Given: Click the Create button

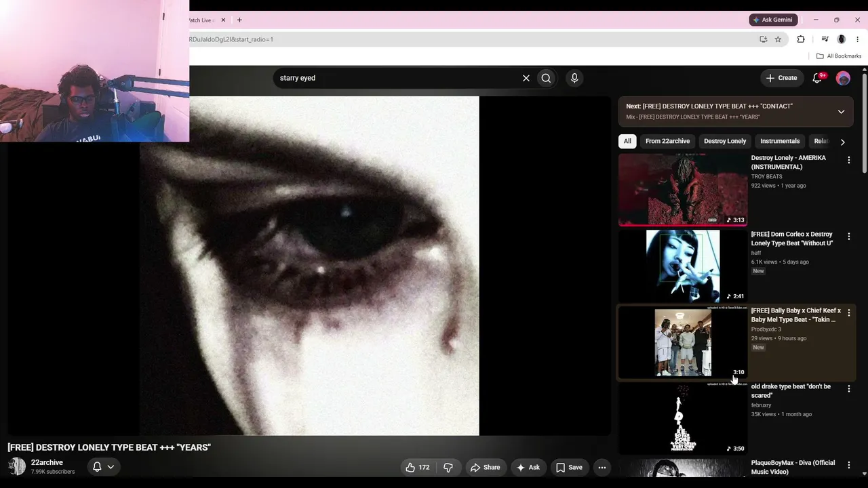Looking at the screenshot, I should pyautogui.click(x=781, y=78).
